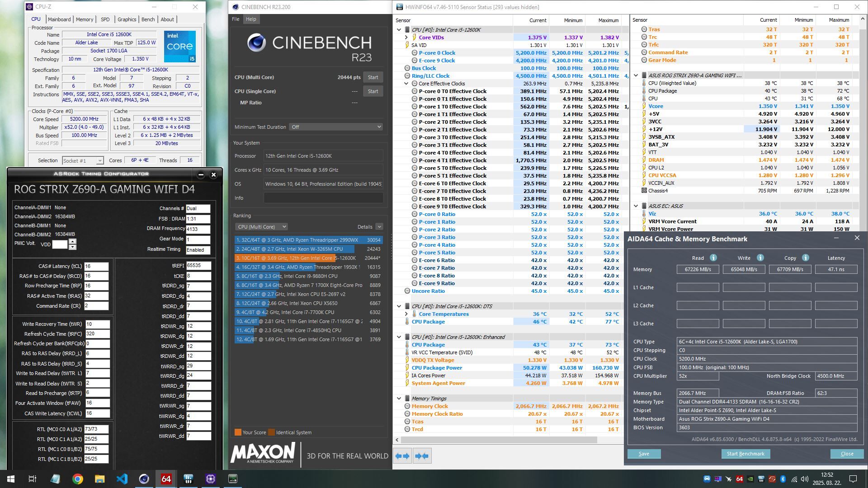868x488 pixels.
Task: Collapse the ASUS ROG STRIX Z690-A sensor group
Action: click(x=636, y=75)
